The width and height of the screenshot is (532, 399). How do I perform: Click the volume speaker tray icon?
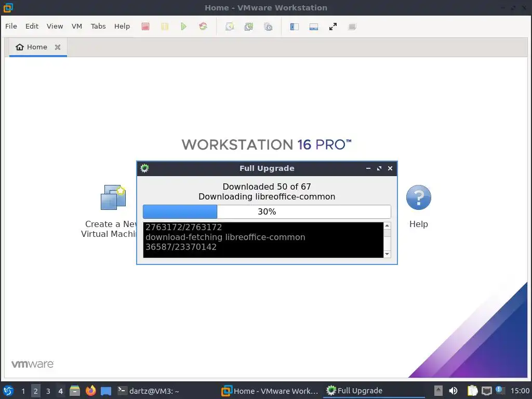(x=453, y=391)
